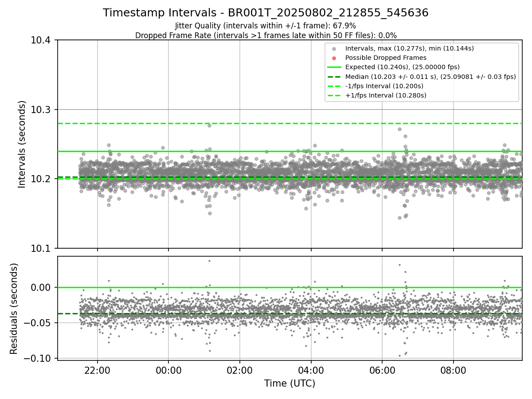This screenshot has width=532, height=399.
Task: Click the legend entry 'Expected (10.240s), (25.00000 fps)'
Action: click(402, 67)
